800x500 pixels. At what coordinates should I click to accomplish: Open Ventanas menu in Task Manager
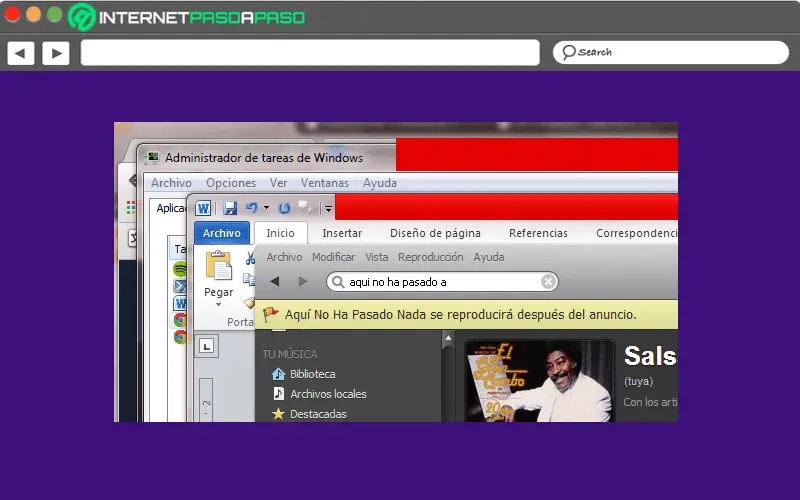[x=324, y=183]
